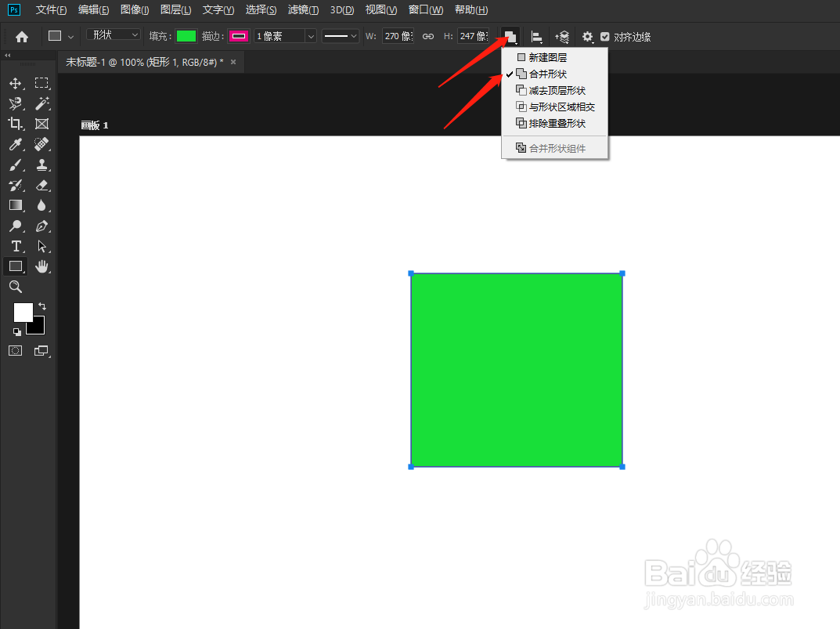Select the Type tool
The height and width of the screenshot is (629, 840).
(16, 246)
